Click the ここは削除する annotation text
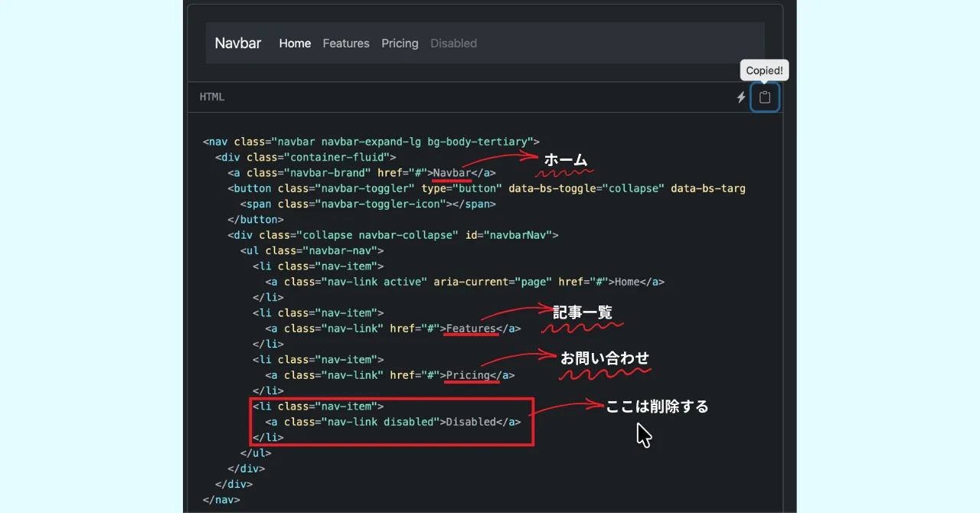980x513 pixels. pos(657,407)
